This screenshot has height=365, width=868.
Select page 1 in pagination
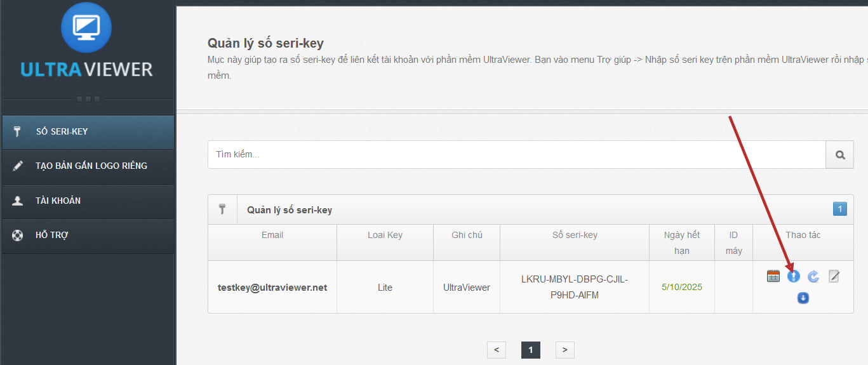coord(530,350)
